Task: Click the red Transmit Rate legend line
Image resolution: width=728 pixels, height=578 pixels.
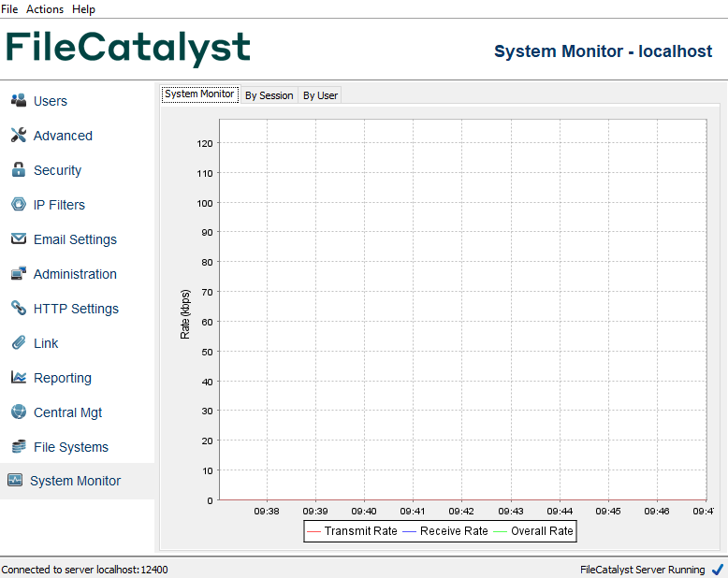Action: tap(313, 531)
